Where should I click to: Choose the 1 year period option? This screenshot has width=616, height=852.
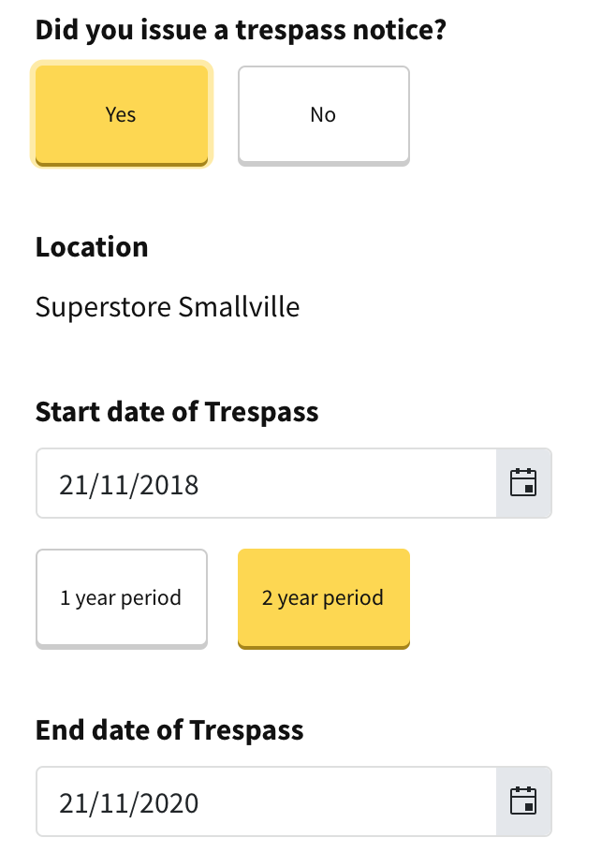(x=122, y=598)
